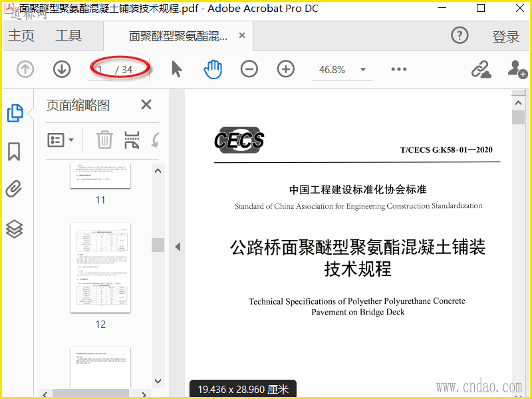The height and width of the screenshot is (399, 532).
Task: Activate the hand pan tool
Action: pyautogui.click(x=213, y=69)
